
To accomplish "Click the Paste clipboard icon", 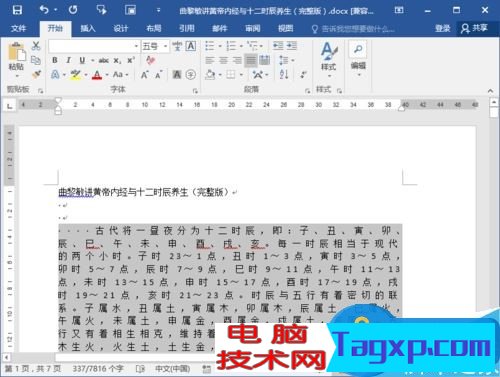I will click(16, 52).
